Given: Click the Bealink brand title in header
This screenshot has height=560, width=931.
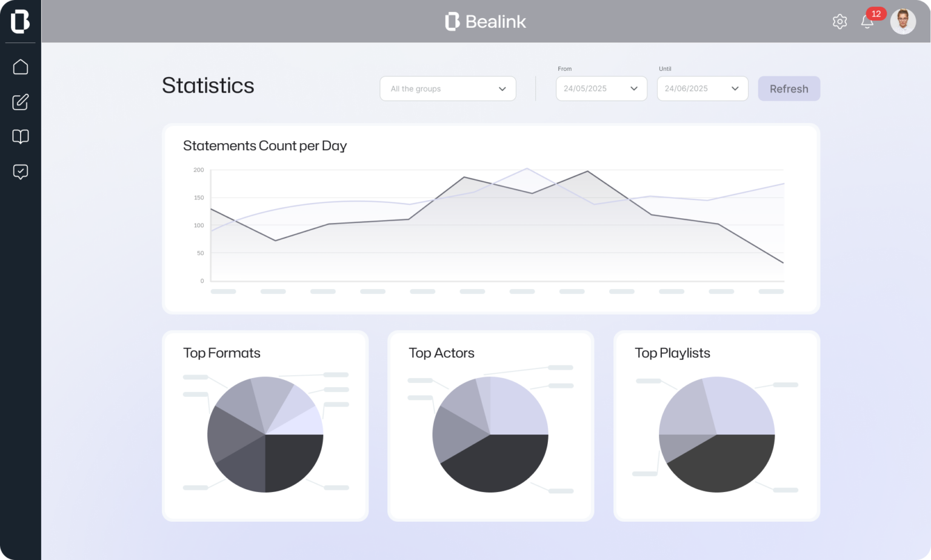Looking at the screenshot, I should [x=486, y=21].
